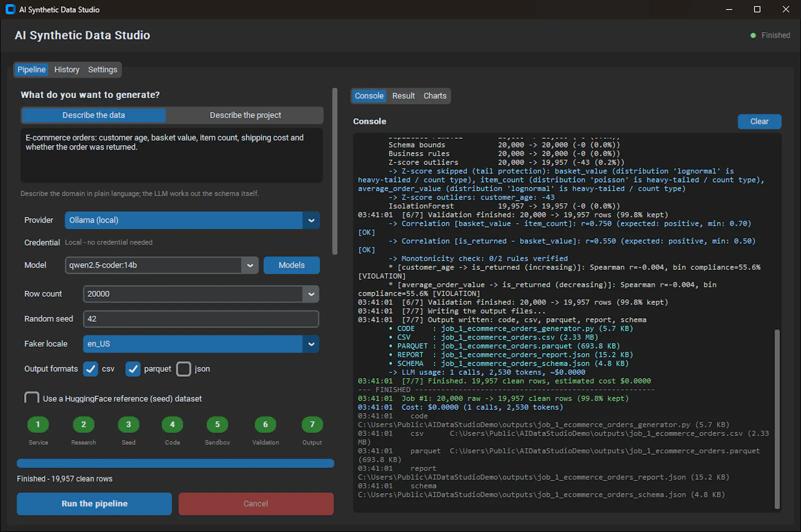This screenshot has height=532, width=801.
Task: Click step 1 Service circle
Action: pyautogui.click(x=38, y=424)
